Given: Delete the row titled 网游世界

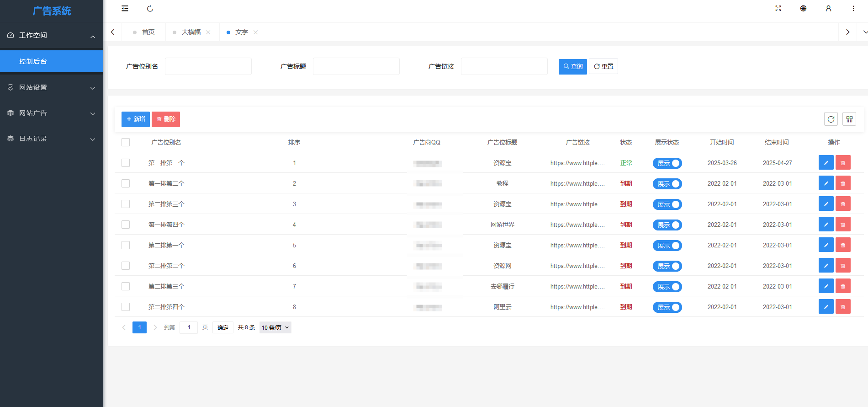Looking at the screenshot, I should [x=843, y=225].
